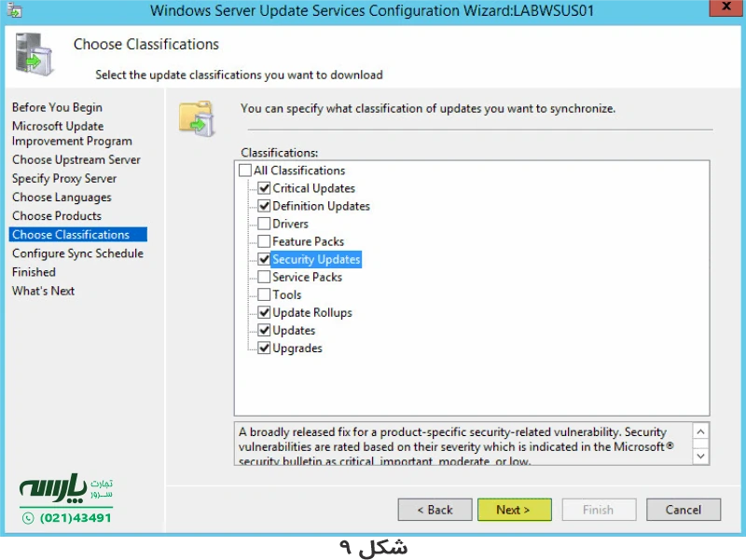Click the folder sync icon beside the description
Image resolution: width=746 pixels, height=560 pixels.
tap(197, 118)
